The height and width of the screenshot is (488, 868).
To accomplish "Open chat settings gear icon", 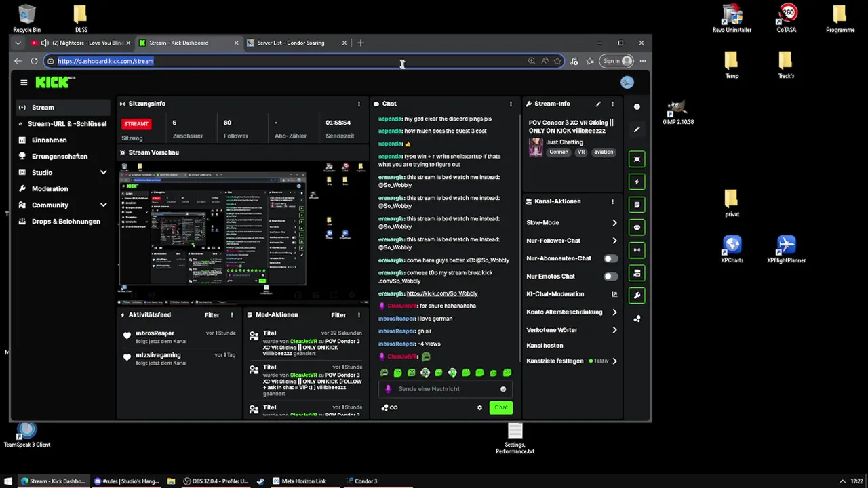I will pos(479,407).
